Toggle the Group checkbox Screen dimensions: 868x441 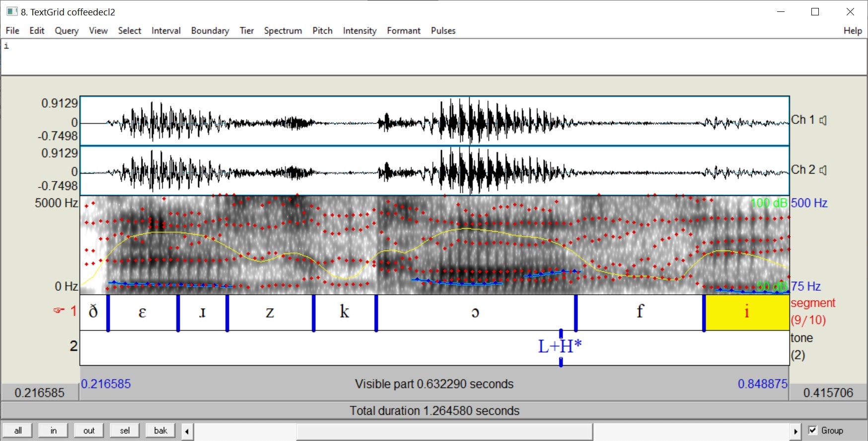(813, 430)
